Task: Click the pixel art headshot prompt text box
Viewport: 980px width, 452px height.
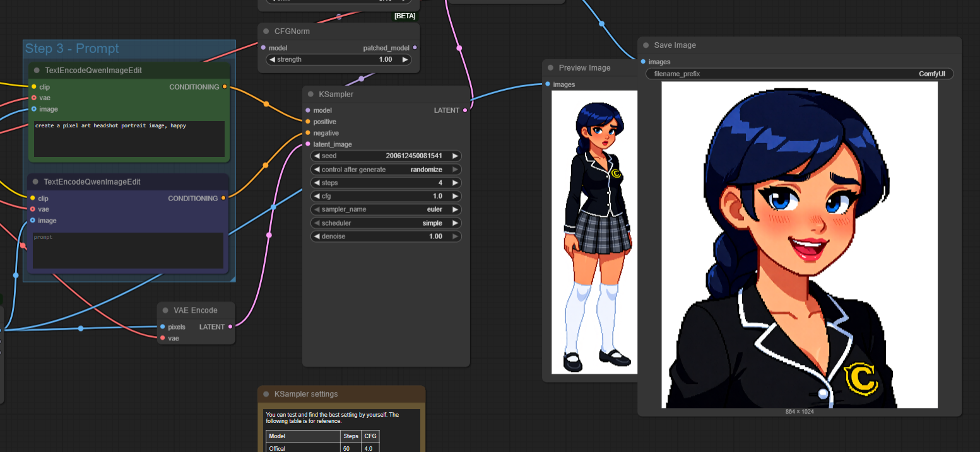Action: pos(129,139)
